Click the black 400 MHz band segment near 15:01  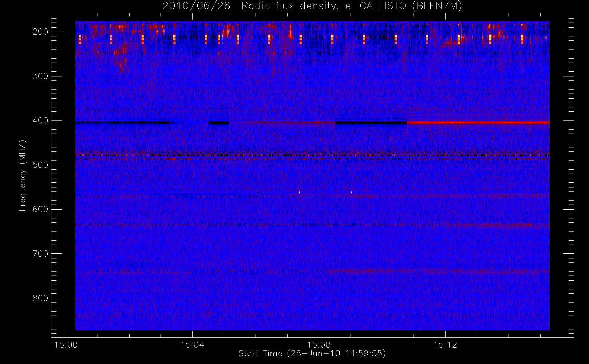click(x=122, y=123)
